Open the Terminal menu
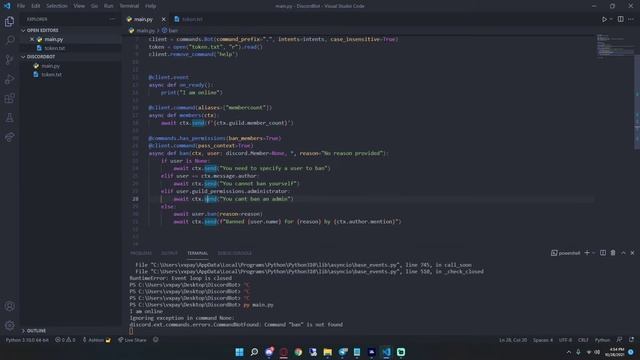The image size is (640, 360). pos(129,6)
